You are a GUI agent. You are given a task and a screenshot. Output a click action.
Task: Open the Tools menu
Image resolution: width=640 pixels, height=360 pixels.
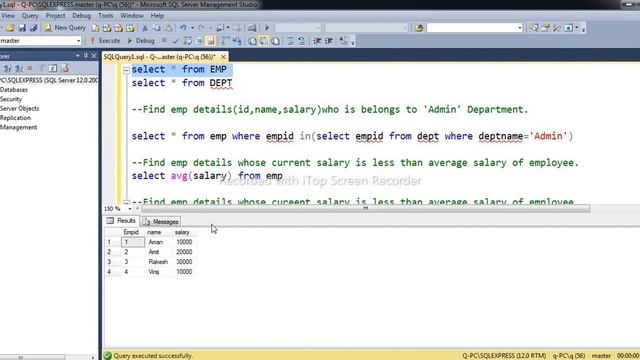105,16
